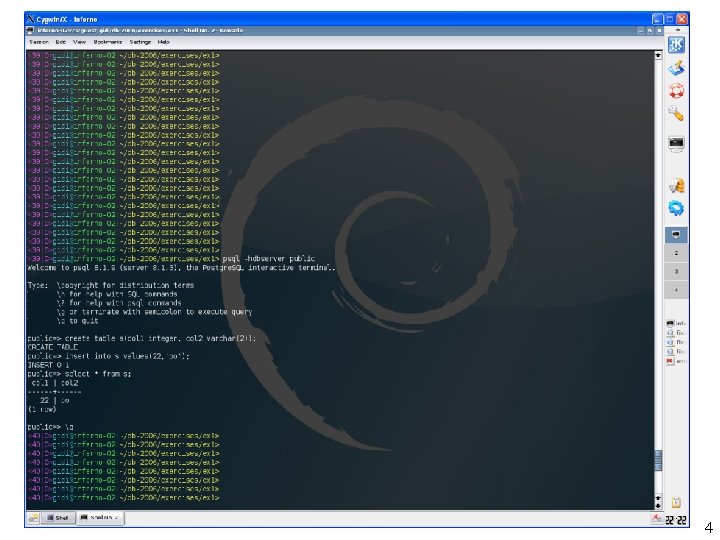Click the 'Welcome to psql' line

(181, 267)
